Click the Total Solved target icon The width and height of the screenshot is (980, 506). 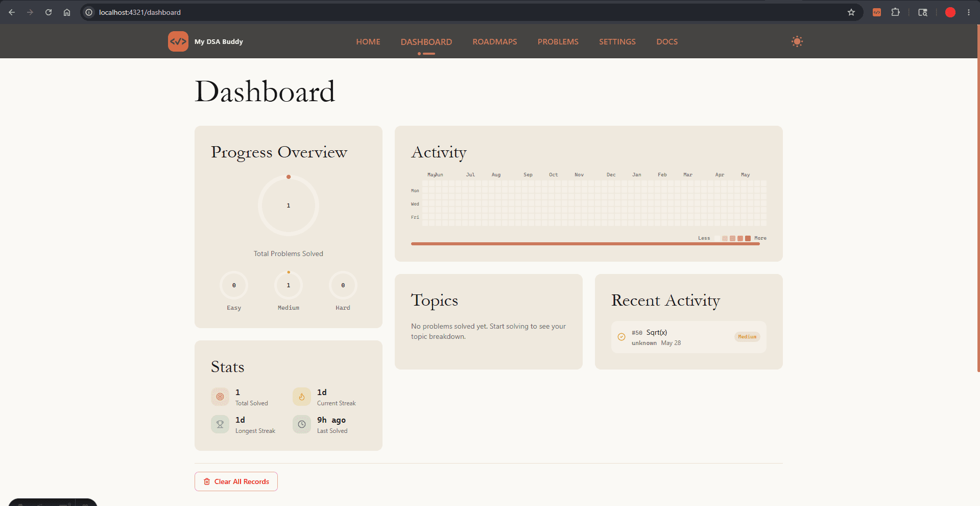220,397
